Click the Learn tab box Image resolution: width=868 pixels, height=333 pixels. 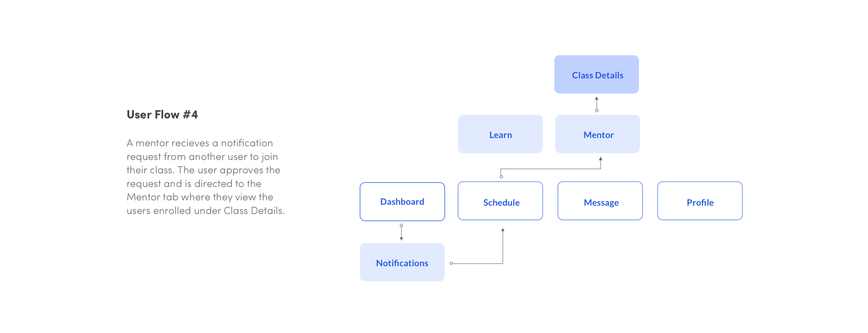click(x=500, y=134)
